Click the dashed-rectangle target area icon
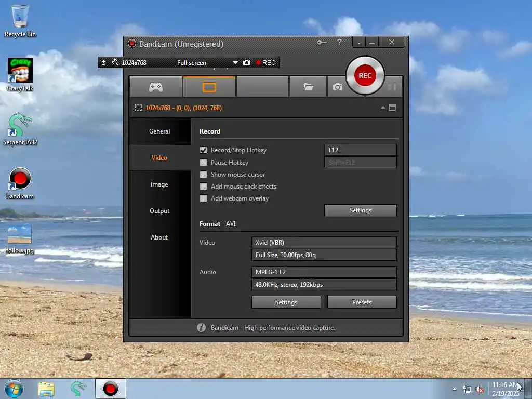The height and width of the screenshot is (399, 532). click(x=138, y=108)
